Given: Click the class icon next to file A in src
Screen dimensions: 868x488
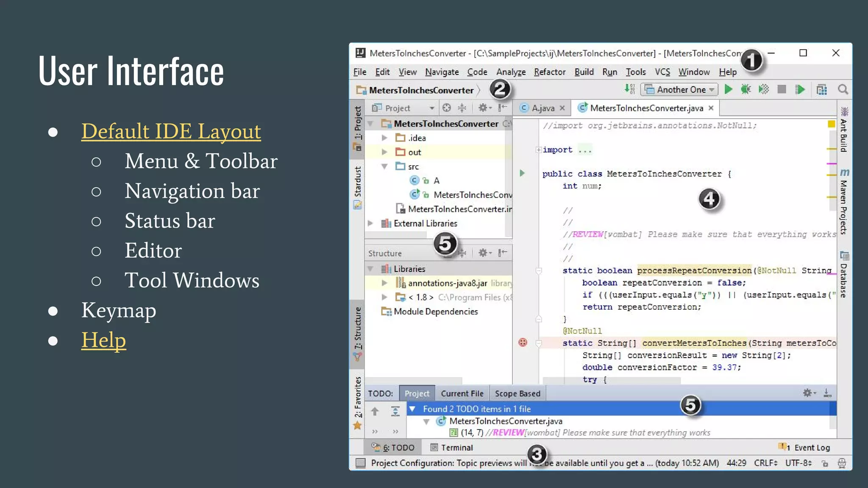Looking at the screenshot, I should (415, 180).
